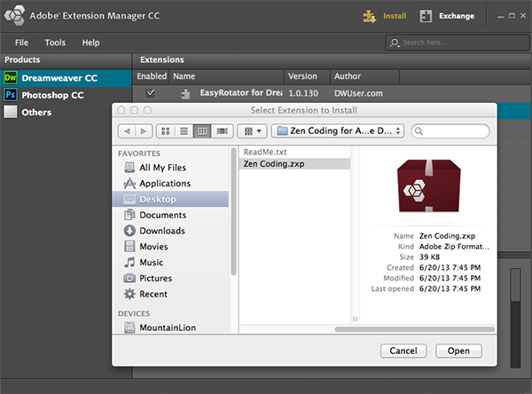Click the Dreamweaver Dw icon
The width and height of the screenshot is (532, 394).
pos(10,78)
